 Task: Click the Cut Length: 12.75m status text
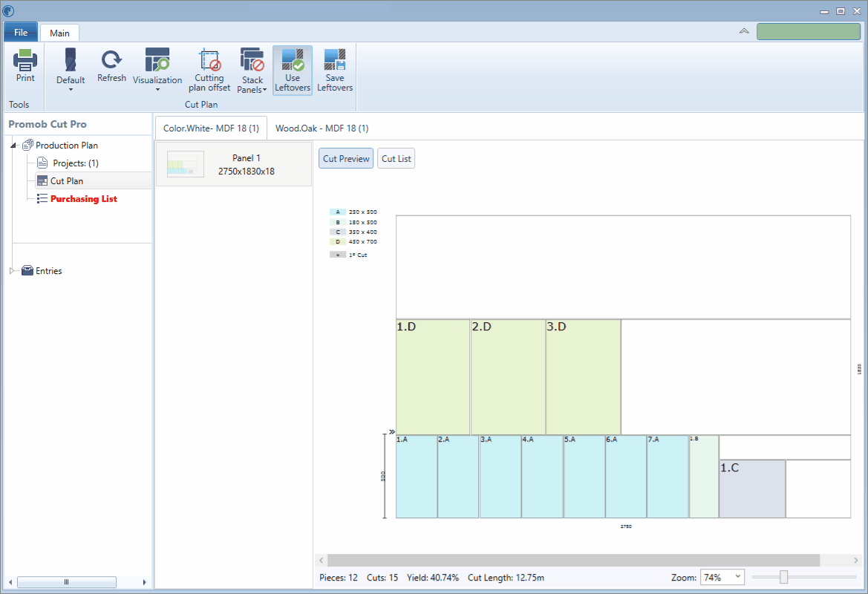point(506,578)
